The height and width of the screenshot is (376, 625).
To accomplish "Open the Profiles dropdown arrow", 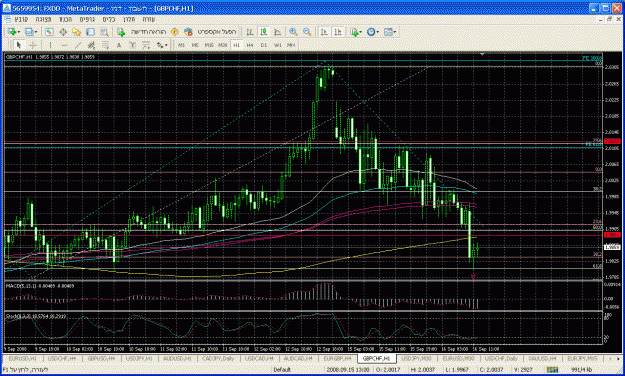I will tap(36, 32).
